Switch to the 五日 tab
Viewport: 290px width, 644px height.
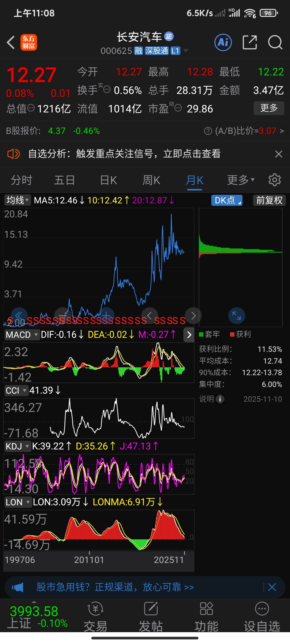(x=64, y=180)
